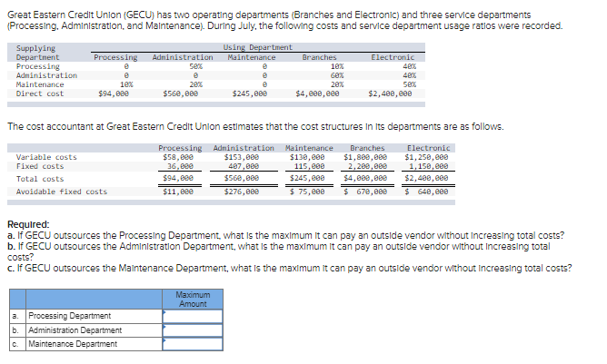Click the 50% Processing-to-Administration usage cell
This screenshot has height=364, width=607.
click(195, 66)
